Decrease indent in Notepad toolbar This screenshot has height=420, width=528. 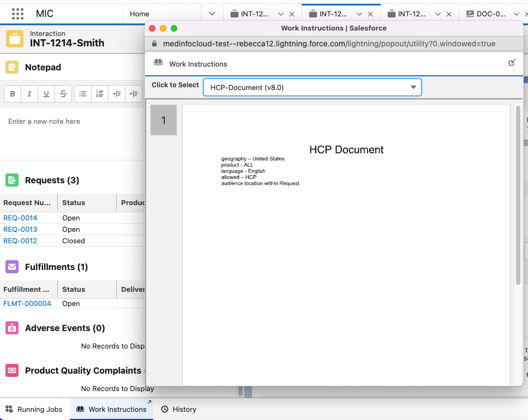134,94
